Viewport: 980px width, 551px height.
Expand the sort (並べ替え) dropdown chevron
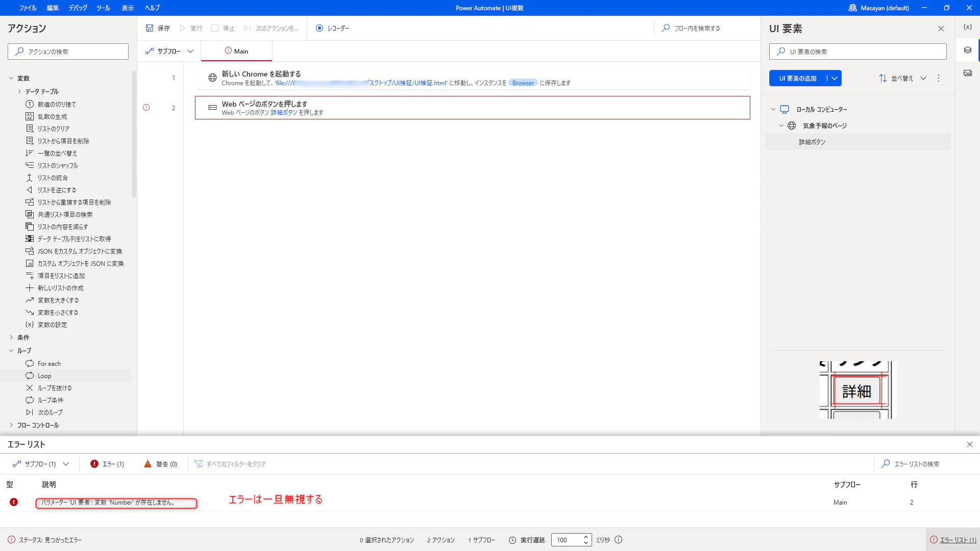(x=923, y=78)
